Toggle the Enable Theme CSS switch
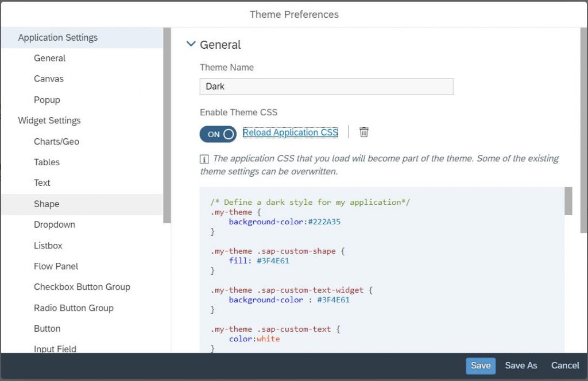Viewport: 588px width, 381px height. (218, 134)
